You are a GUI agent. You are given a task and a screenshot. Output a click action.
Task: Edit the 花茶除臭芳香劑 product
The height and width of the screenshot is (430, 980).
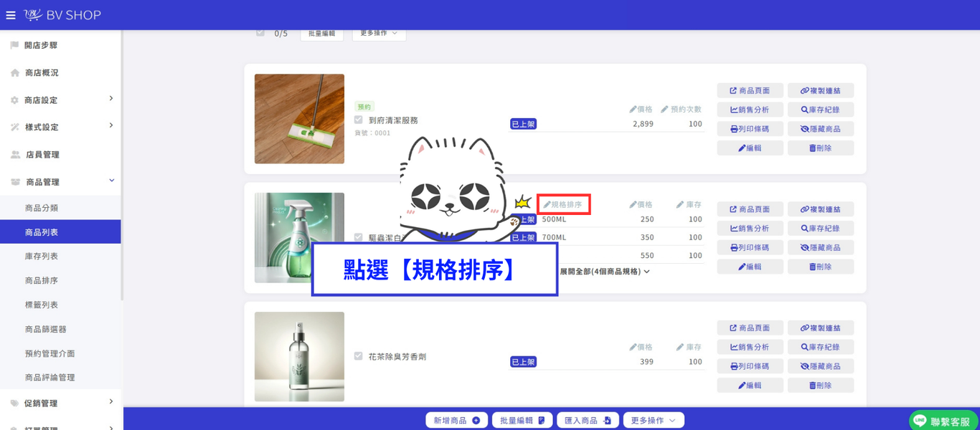click(750, 385)
